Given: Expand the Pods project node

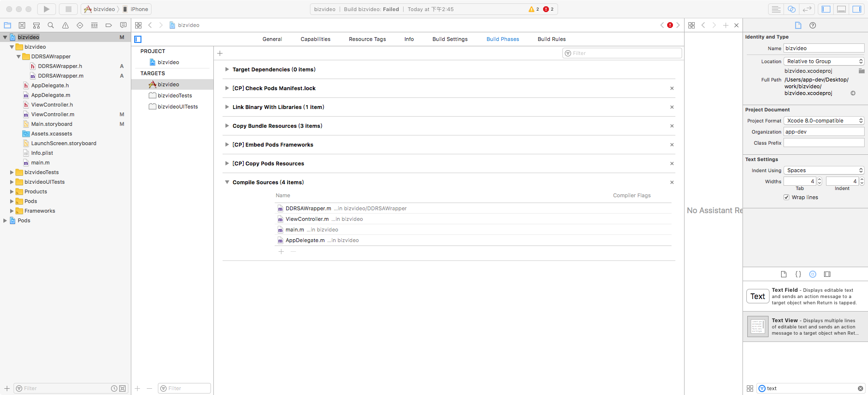Looking at the screenshot, I should 5,220.
